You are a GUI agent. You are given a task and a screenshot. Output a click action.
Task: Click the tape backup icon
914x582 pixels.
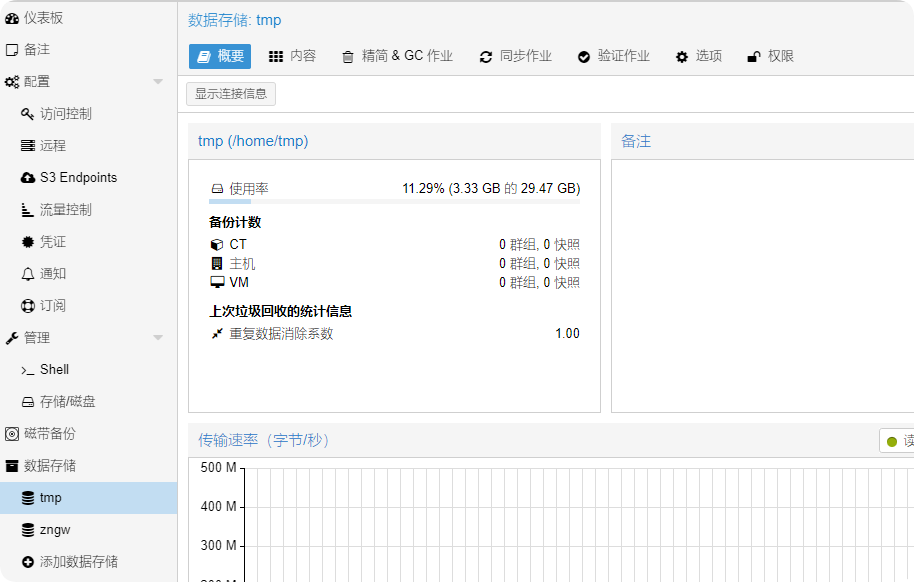tap(12, 434)
